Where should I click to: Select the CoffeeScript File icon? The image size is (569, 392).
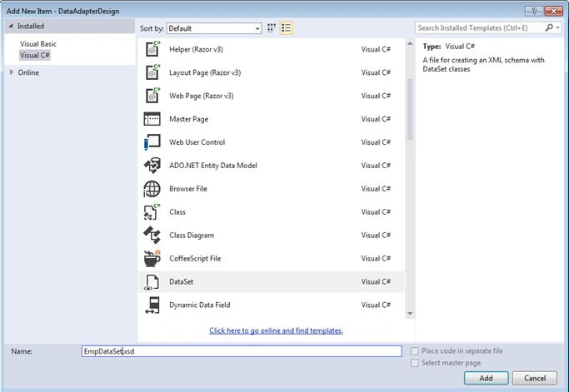click(x=152, y=258)
